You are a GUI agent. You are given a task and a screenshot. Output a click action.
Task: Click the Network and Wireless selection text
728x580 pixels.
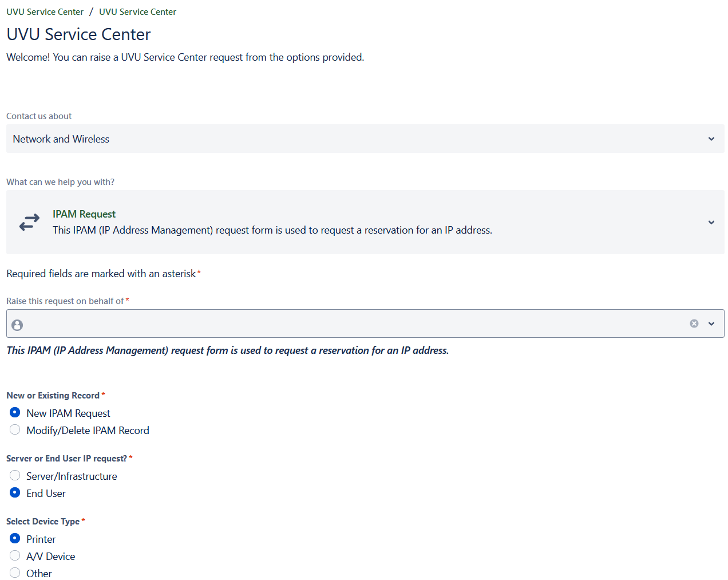pos(61,139)
